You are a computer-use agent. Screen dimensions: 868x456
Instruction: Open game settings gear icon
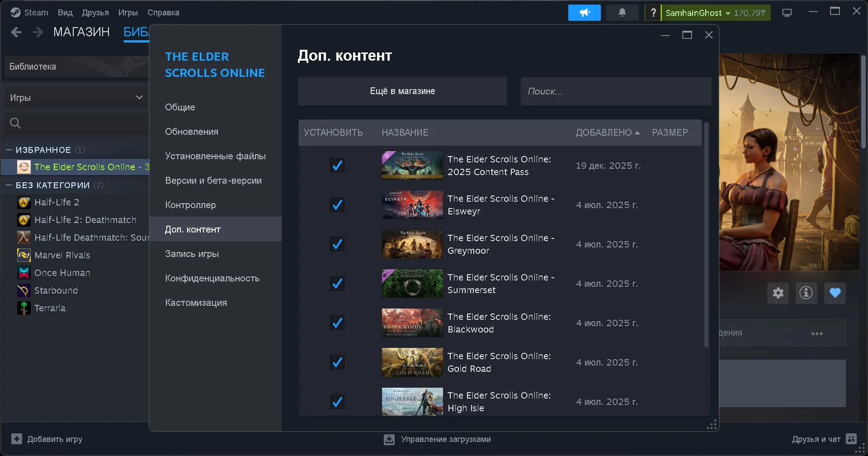(x=778, y=293)
